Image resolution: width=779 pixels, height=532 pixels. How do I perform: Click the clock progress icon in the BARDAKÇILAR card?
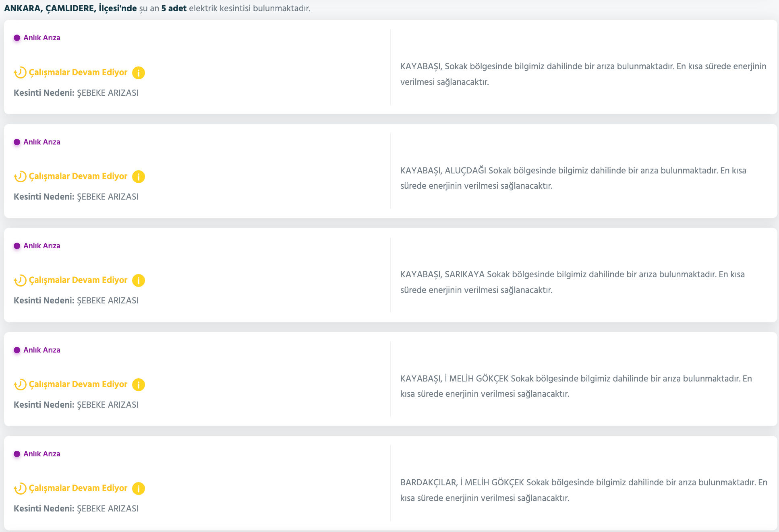20,489
